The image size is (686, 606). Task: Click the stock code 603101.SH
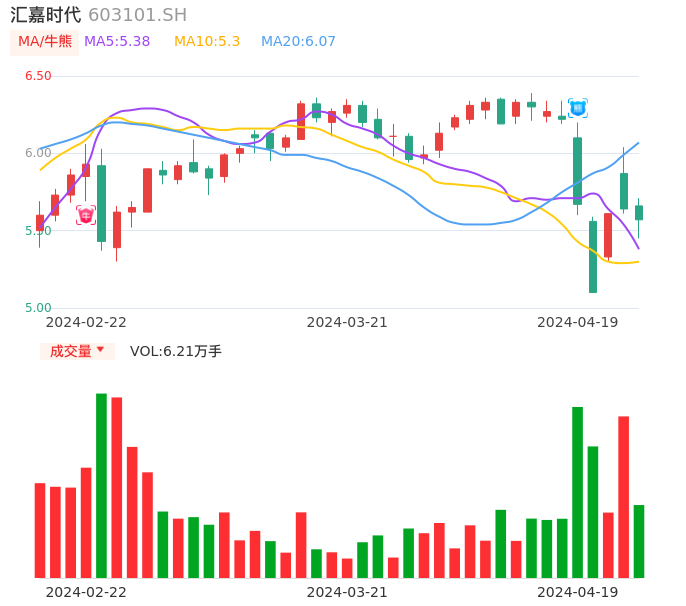tap(137, 15)
